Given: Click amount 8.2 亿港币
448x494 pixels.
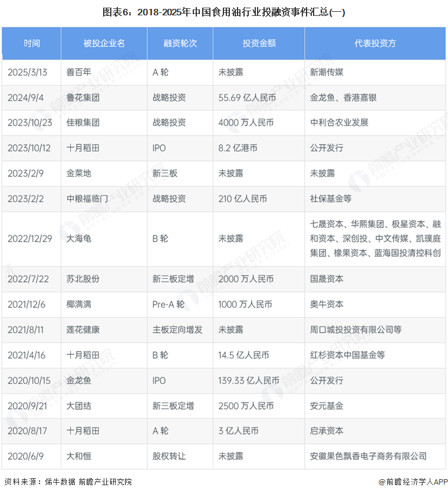Looking at the screenshot, I should coord(238,148).
